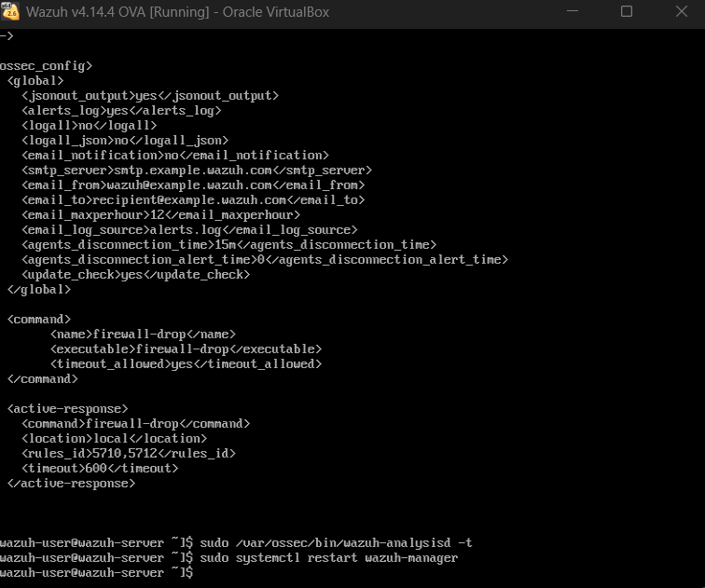Click the VirtualBox app icon in title bar

click(x=10, y=11)
